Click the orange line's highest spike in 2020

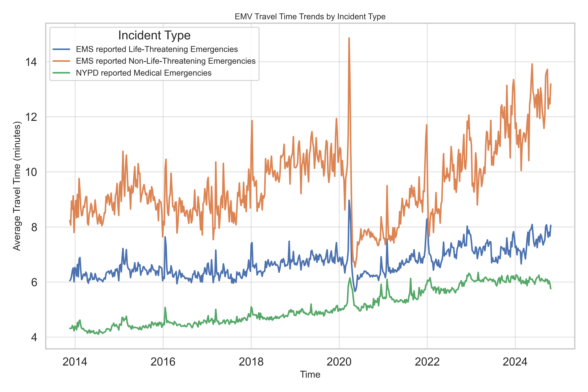click(349, 38)
